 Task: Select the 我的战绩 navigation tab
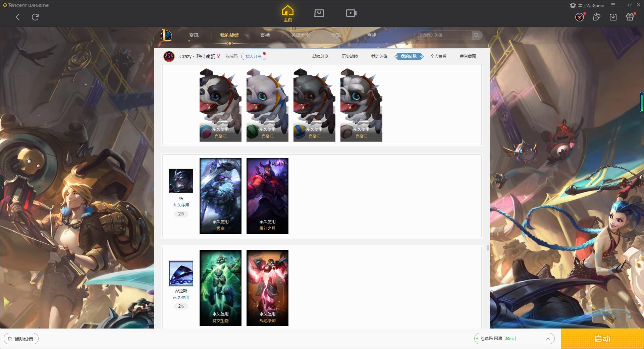pyautogui.click(x=229, y=35)
